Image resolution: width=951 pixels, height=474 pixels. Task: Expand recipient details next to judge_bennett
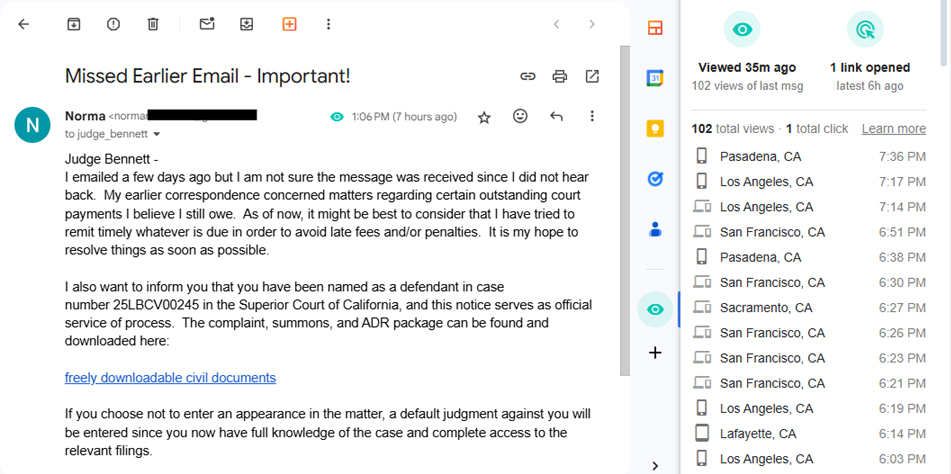pos(157,134)
